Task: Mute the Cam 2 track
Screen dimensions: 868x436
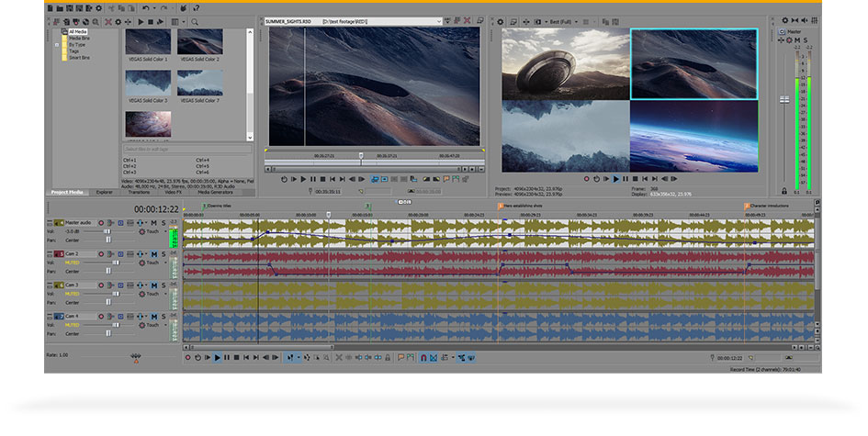Action: click(x=153, y=253)
